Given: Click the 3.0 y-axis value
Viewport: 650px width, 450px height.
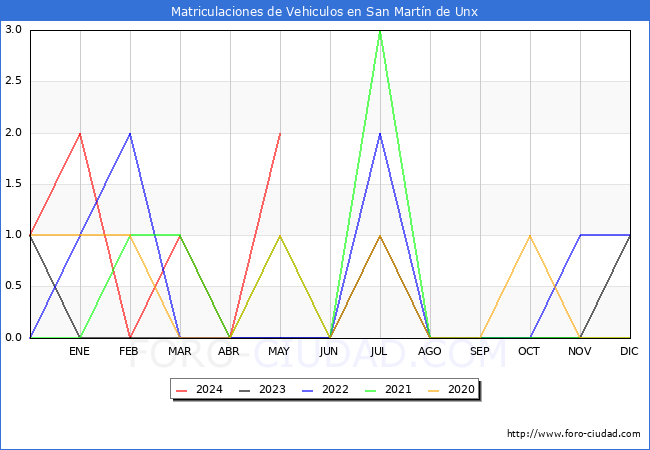Looking at the screenshot, I should (13, 29).
